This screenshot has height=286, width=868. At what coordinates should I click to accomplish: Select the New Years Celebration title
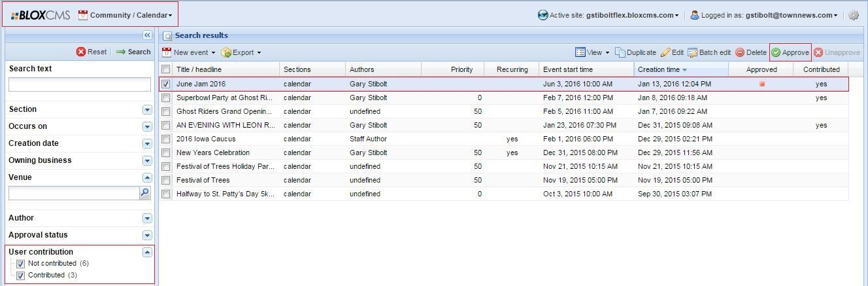pyautogui.click(x=213, y=152)
